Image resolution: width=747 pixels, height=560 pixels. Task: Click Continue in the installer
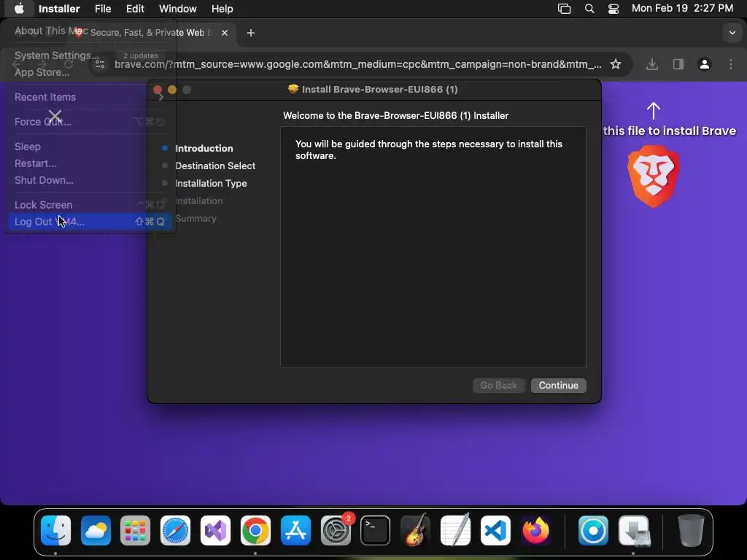pyautogui.click(x=558, y=385)
